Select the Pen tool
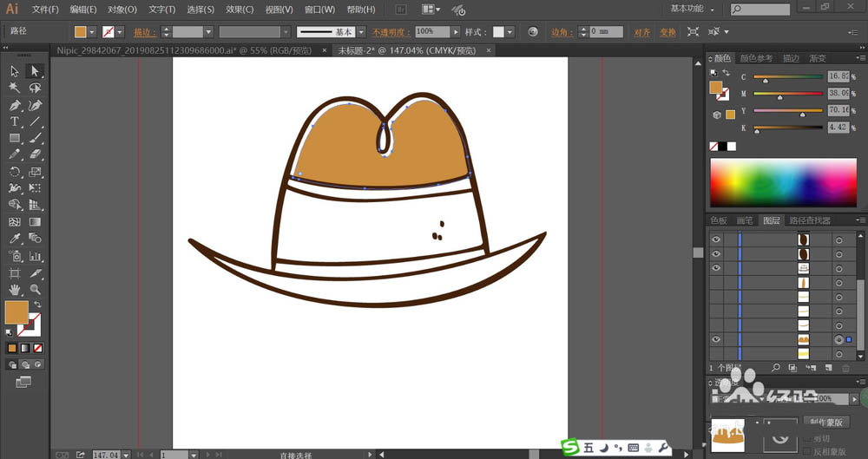Viewport: 868px width, 459px height. click(x=15, y=105)
